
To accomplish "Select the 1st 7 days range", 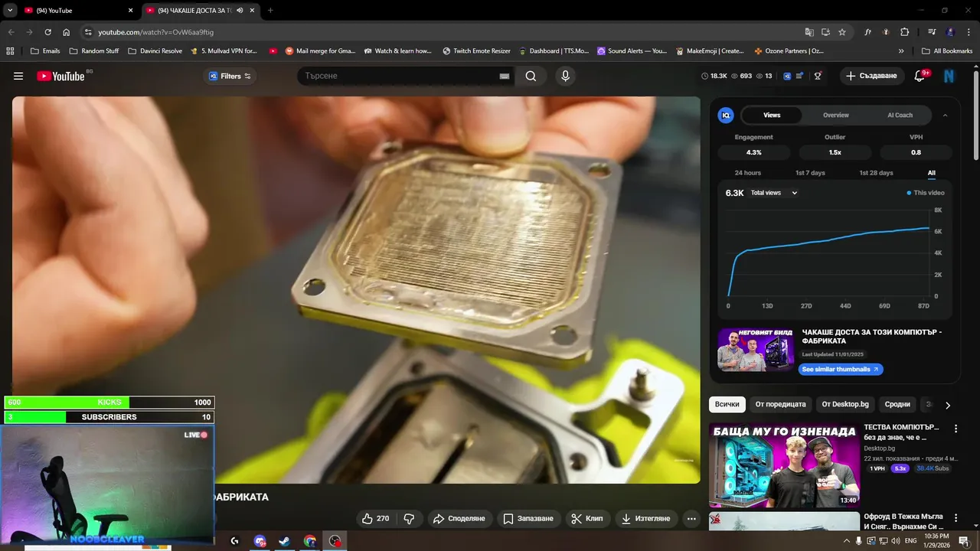I will (x=810, y=173).
